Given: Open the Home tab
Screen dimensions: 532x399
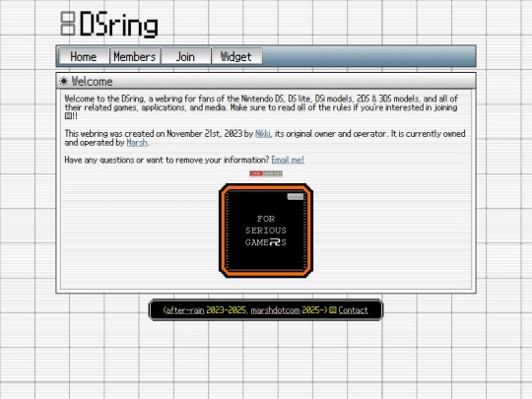Looking at the screenshot, I should pos(84,56).
